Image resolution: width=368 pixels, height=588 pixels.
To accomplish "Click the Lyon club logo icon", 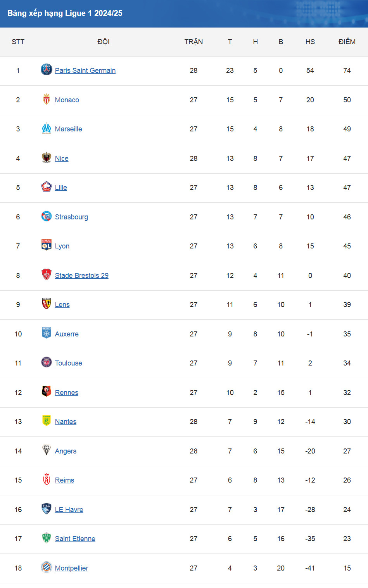I will (47, 245).
